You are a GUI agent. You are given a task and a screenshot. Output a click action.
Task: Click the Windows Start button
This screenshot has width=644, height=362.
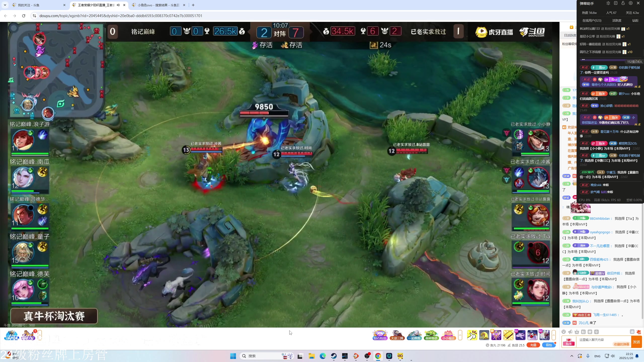tap(233, 356)
